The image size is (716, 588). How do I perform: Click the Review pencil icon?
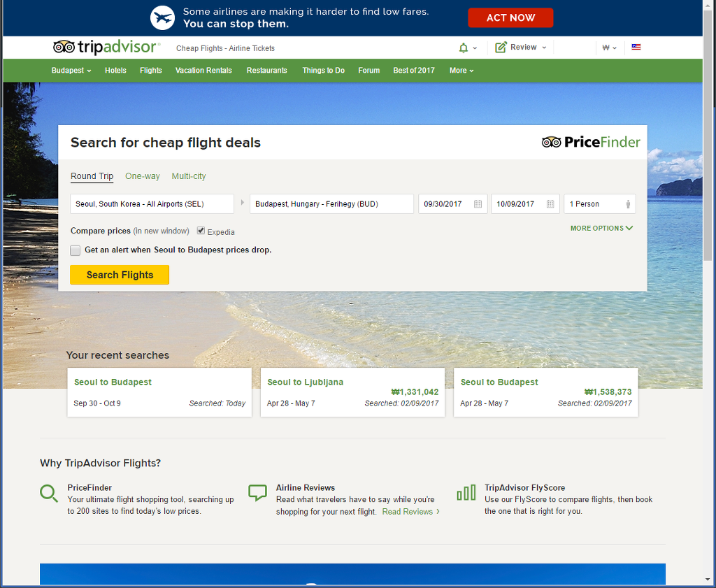(x=501, y=47)
